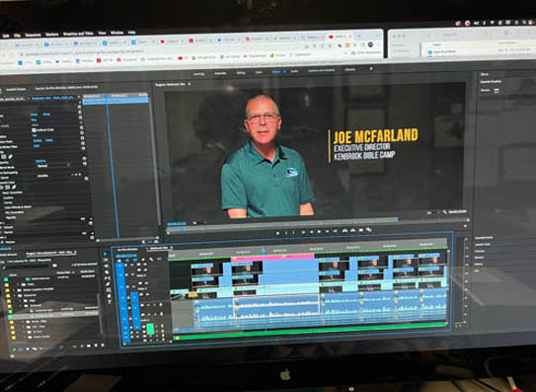The image size is (536, 392).
Task: Select the Type tool in timeline toolbar
Action: tap(110, 302)
